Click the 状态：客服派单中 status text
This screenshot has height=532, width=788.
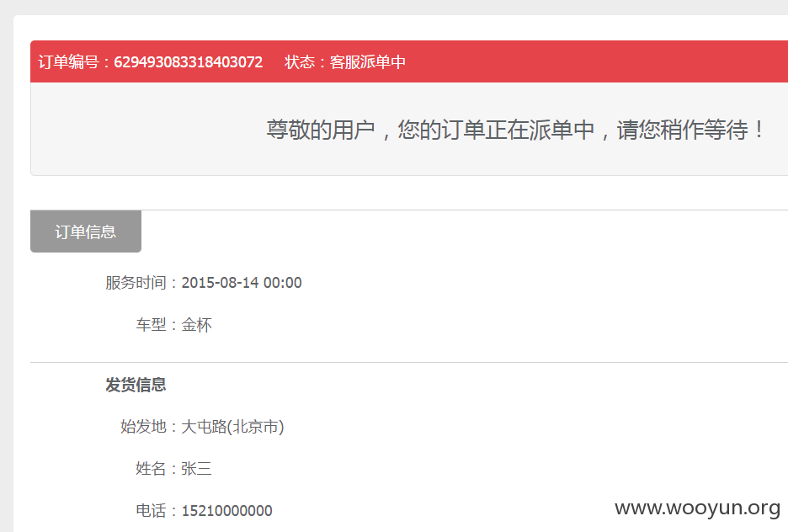[345, 61]
